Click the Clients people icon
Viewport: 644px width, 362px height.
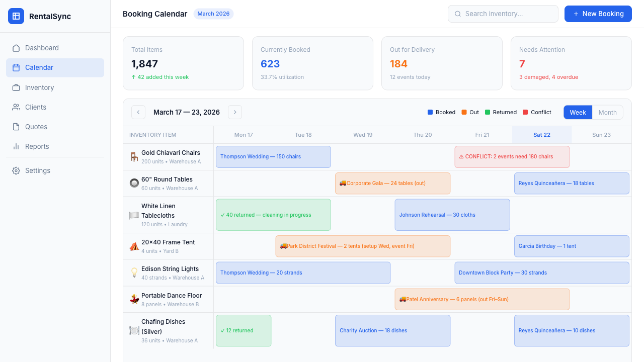[16, 107]
